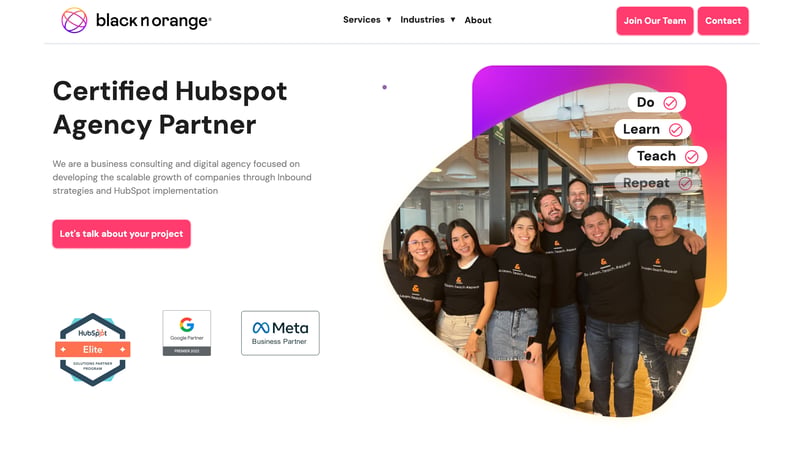
Task: Click Let's talk about your project
Action: coord(121,234)
